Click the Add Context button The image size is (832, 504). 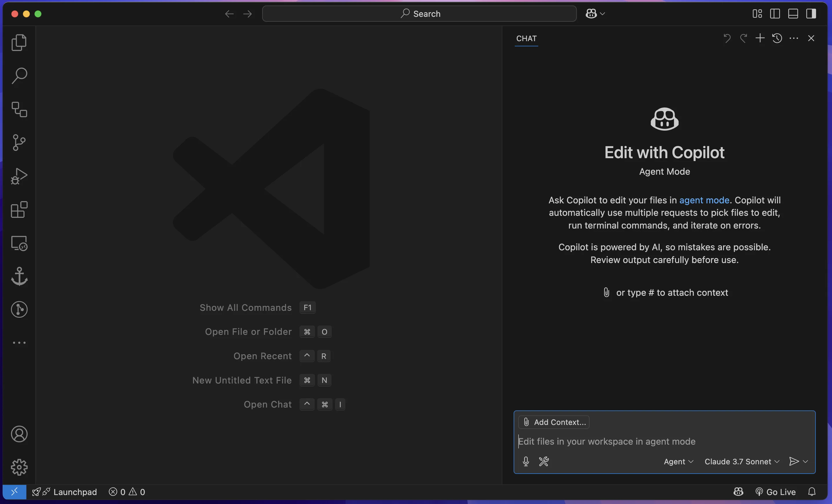pos(554,422)
